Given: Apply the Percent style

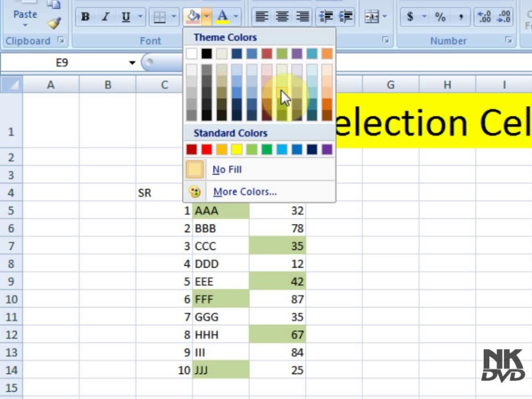Looking at the screenshot, I should 441,16.
